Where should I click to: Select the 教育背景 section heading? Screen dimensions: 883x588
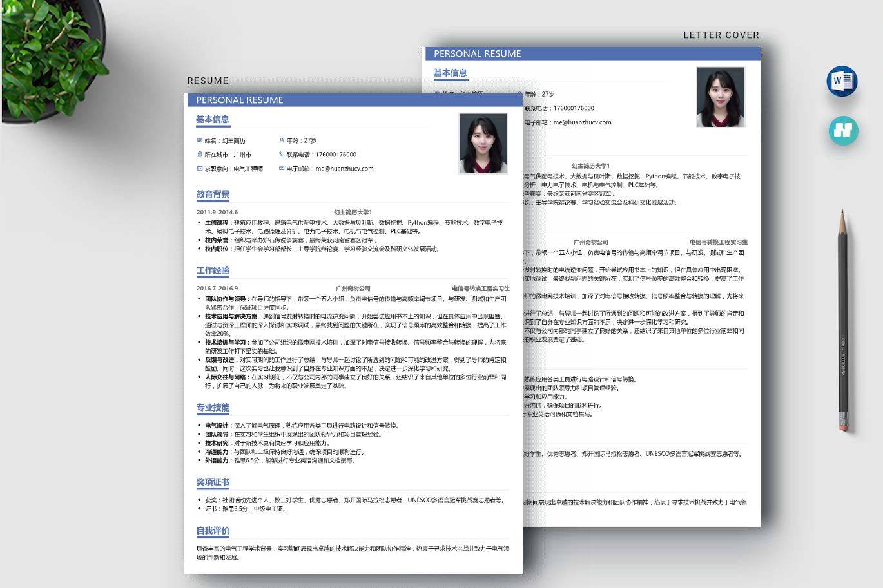(x=213, y=194)
